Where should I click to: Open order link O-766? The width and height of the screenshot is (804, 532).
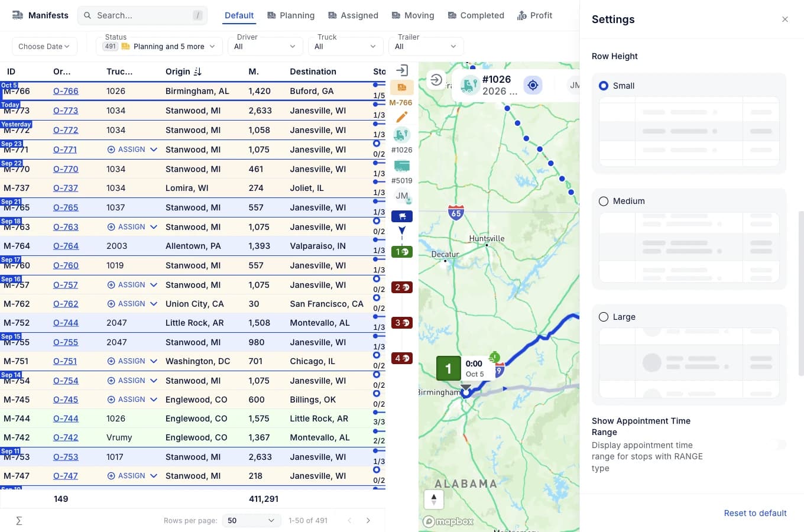(66, 92)
